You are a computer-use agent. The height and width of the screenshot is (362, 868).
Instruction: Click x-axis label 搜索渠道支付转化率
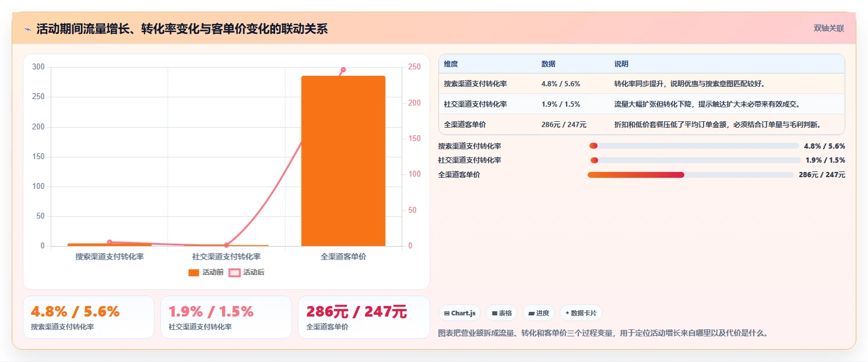tap(109, 256)
